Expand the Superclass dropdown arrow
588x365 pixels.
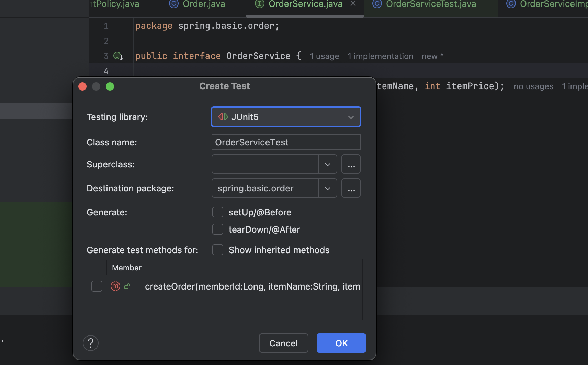tap(327, 164)
